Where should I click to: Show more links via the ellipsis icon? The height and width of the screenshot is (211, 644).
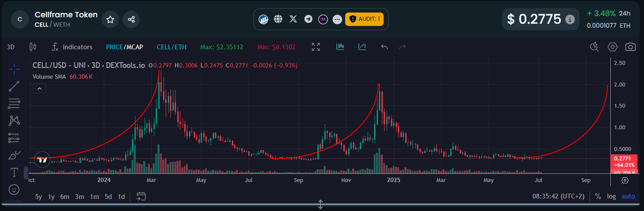click(337, 19)
